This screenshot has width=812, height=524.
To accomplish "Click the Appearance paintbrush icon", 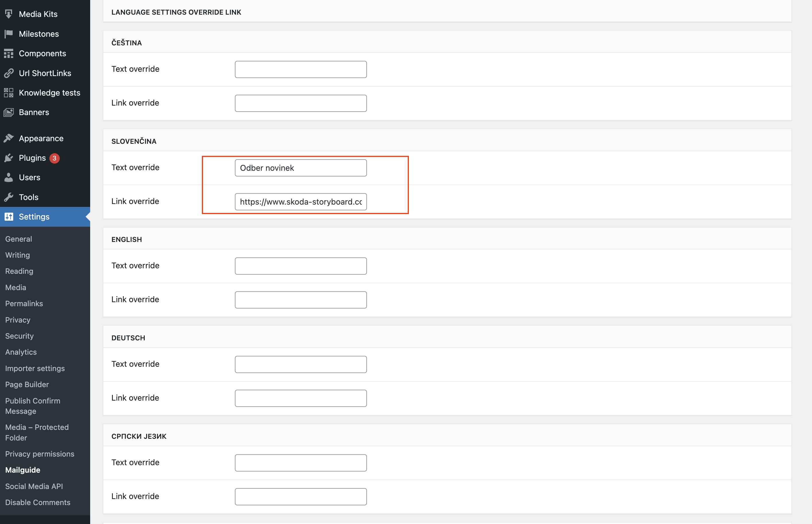I will 9,138.
